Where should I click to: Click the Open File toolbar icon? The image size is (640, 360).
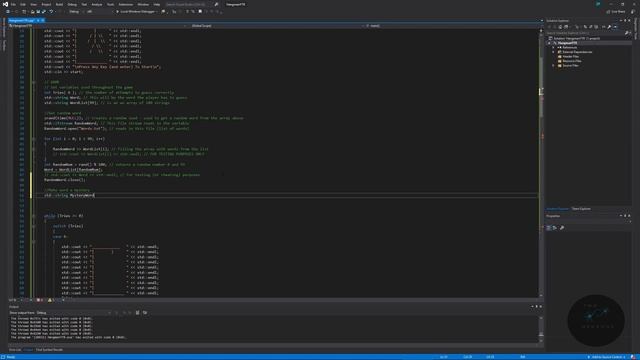33,12
